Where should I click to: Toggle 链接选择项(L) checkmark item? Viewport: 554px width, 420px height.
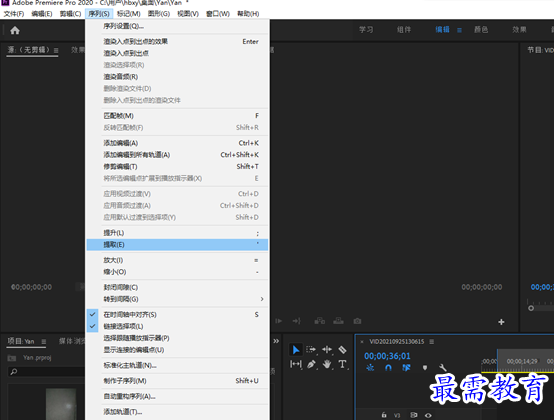[177, 326]
